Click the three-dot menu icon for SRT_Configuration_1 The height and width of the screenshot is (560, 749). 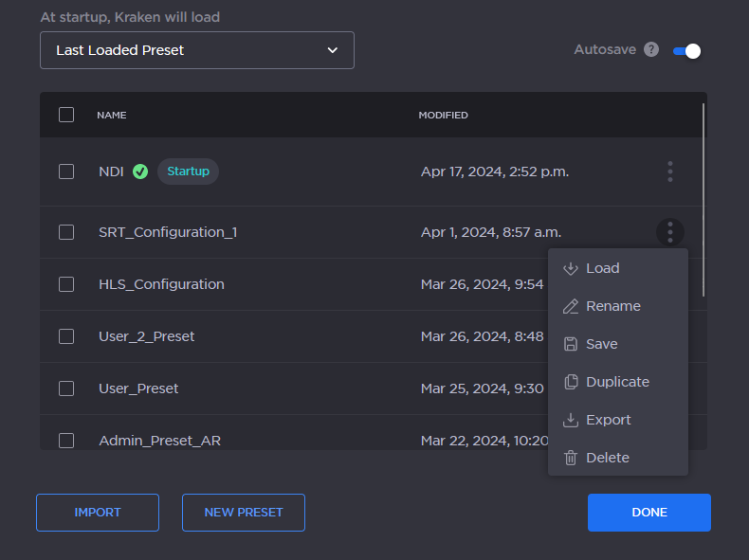pyautogui.click(x=670, y=232)
